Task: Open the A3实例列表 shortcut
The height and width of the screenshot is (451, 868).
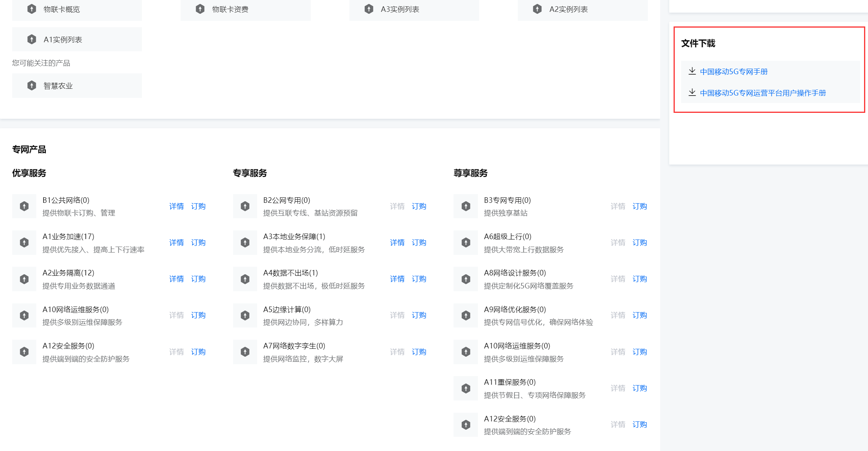Action: [399, 9]
